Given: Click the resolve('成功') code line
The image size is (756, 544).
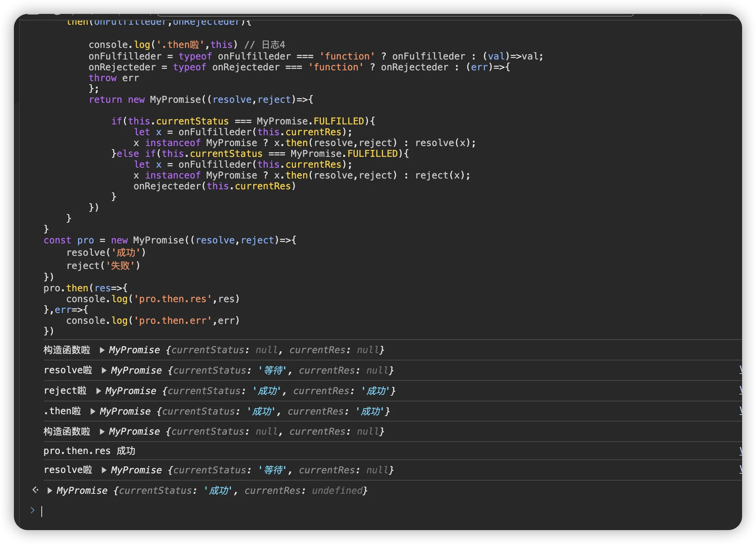Looking at the screenshot, I should tap(106, 253).
